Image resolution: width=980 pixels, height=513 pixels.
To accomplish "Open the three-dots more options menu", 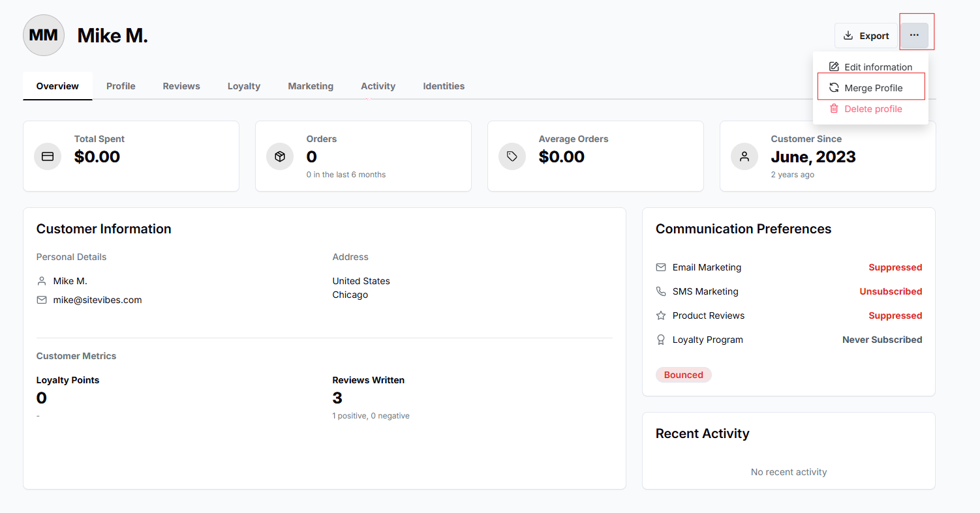I will pyautogui.click(x=914, y=35).
